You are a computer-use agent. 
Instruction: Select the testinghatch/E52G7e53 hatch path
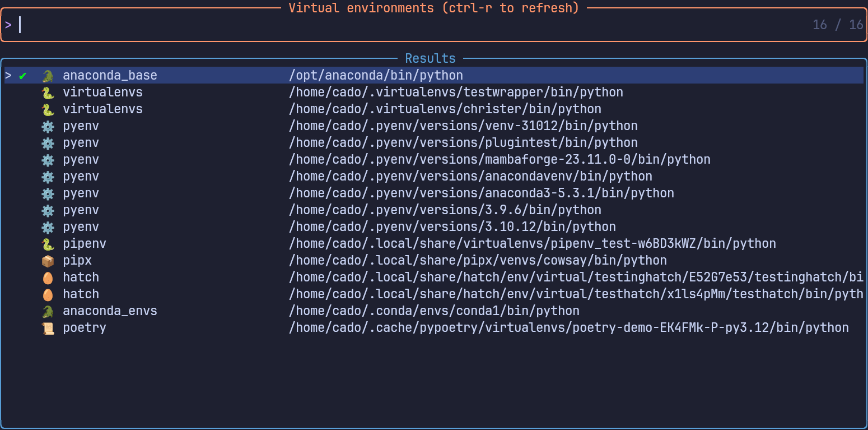(576, 278)
